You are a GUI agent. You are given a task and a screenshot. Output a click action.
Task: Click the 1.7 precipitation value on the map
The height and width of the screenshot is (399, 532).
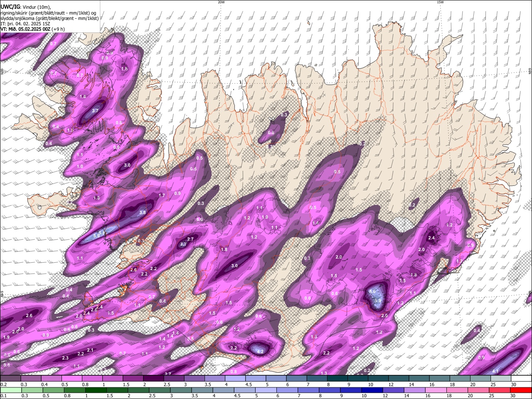tap(162, 195)
